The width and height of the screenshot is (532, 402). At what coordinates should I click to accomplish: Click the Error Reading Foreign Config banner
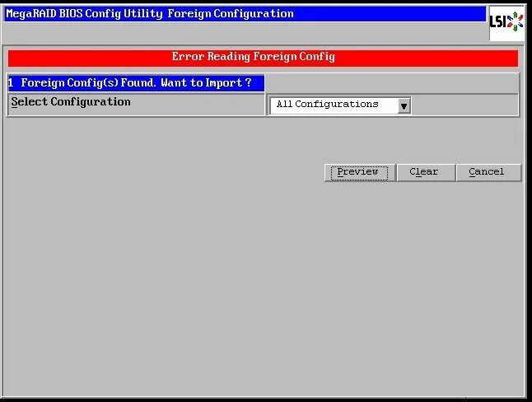(x=263, y=58)
